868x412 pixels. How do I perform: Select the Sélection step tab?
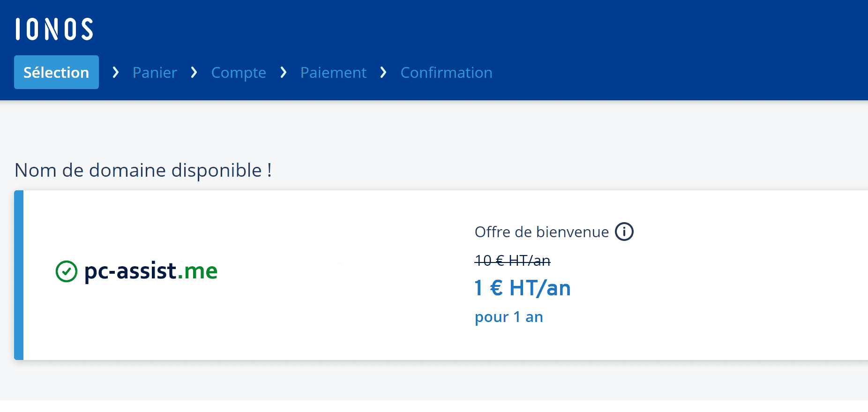[x=56, y=72]
